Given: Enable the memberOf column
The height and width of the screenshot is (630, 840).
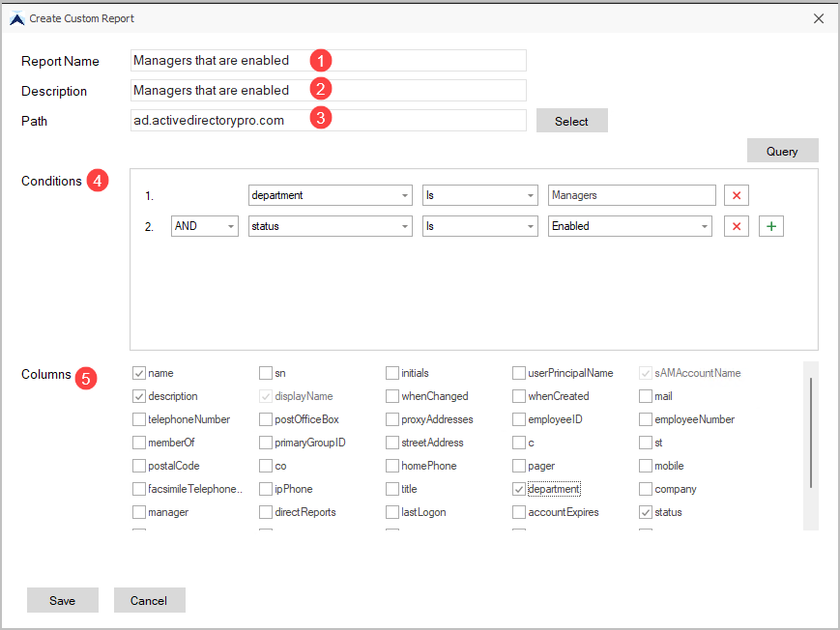Looking at the screenshot, I should [x=138, y=442].
